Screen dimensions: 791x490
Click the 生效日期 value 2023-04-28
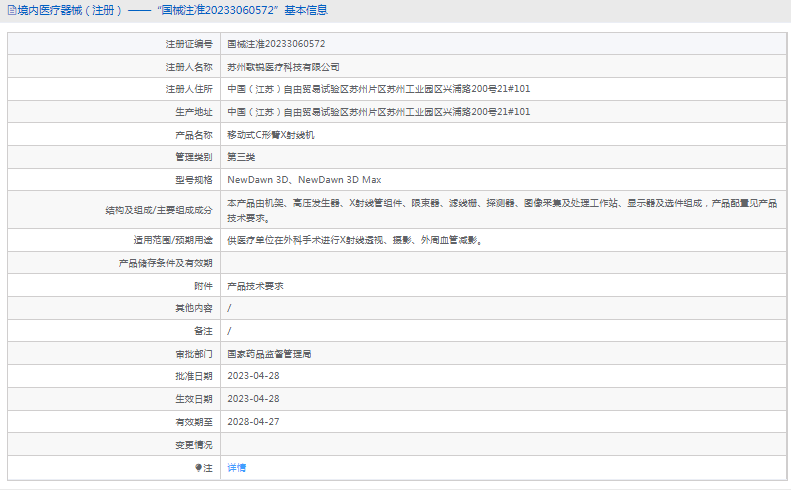253,399
